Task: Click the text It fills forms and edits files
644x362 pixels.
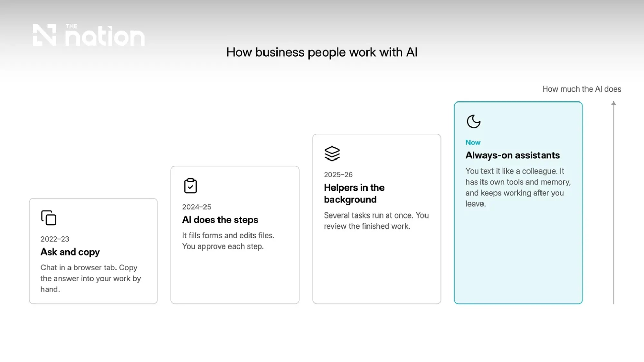Action: [x=228, y=236]
